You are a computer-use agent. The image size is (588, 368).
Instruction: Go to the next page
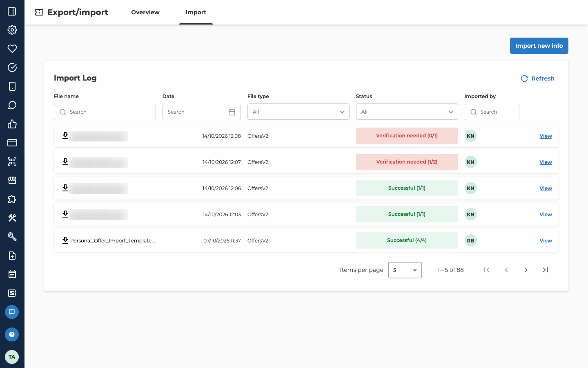[x=526, y=270]
